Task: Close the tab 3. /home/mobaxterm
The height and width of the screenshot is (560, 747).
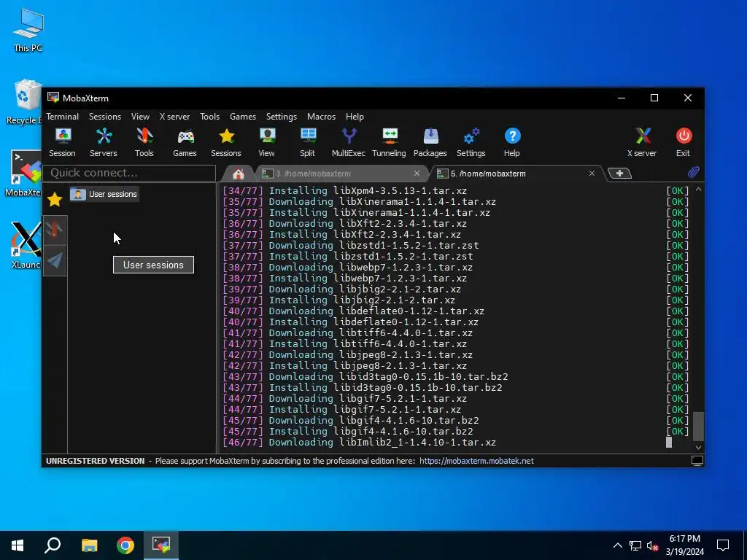Action: pyautogui.click(x=417, y=174)
